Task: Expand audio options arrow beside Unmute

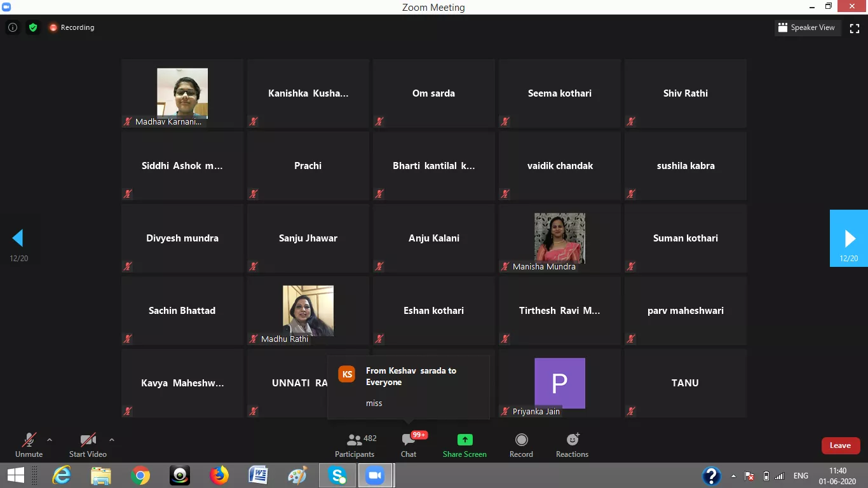Action: point(50,440)
